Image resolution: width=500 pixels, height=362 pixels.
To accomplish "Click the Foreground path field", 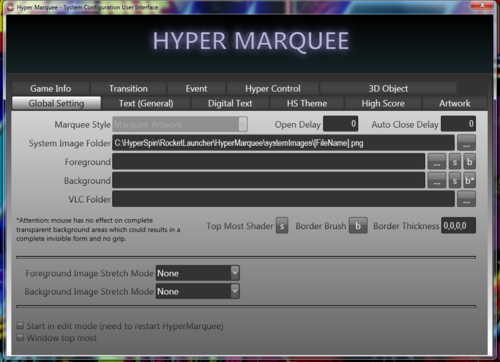I will pyautogui.click(x=269, y=162).
